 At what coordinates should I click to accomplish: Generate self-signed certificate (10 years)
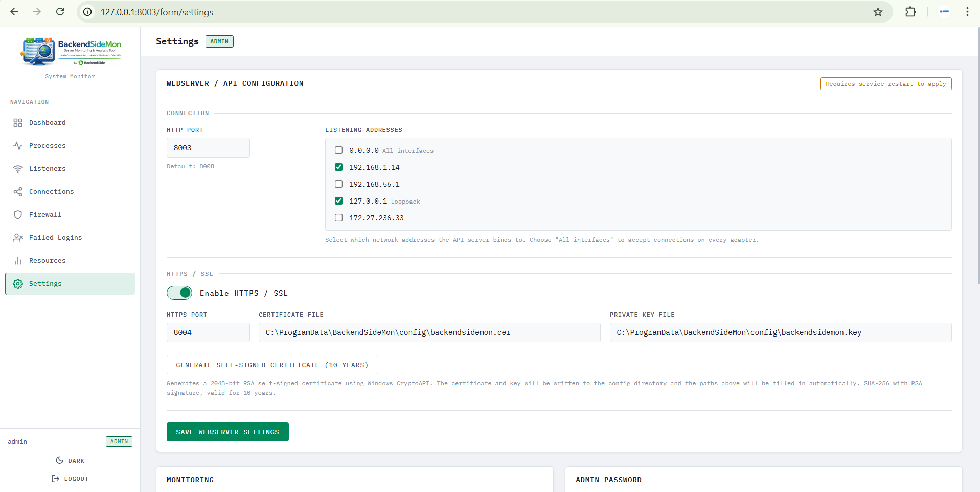(272, 365)
